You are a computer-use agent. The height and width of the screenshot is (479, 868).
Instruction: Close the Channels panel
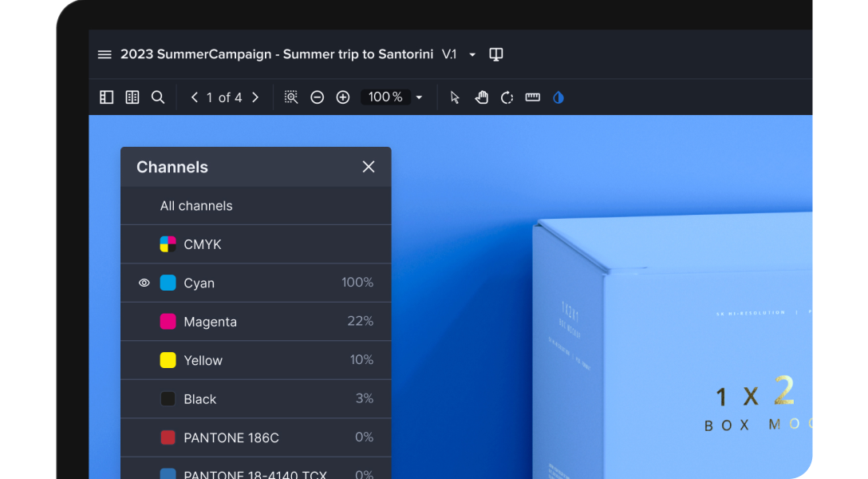click(x=369, y=167)
